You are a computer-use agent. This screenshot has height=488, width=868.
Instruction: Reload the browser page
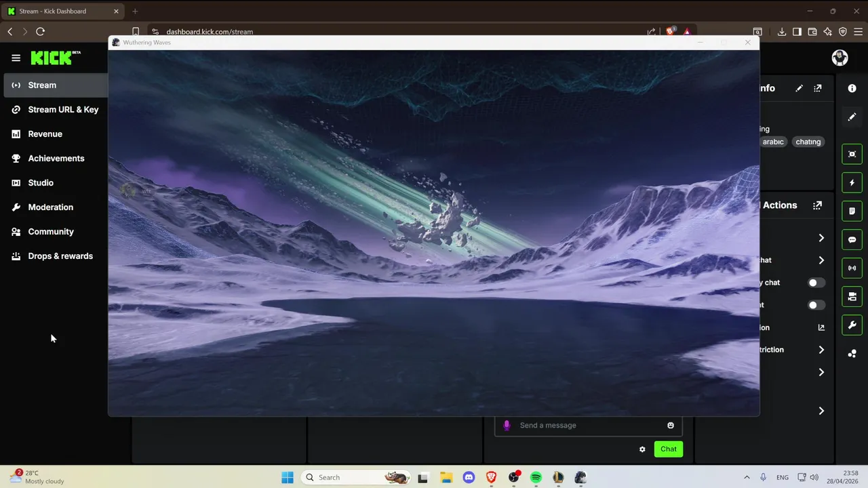pos(41,31)
